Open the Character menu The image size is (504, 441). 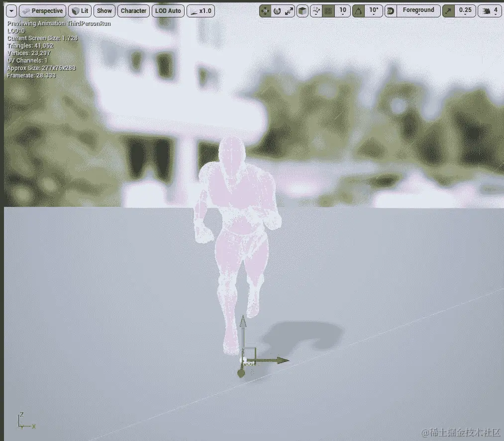pos(133,11)
